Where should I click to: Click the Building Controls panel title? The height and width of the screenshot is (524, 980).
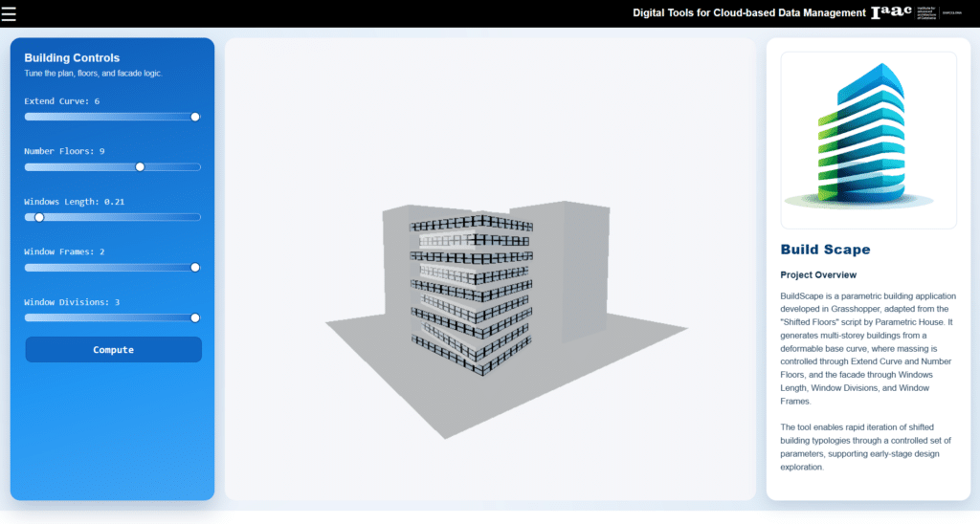72,58
